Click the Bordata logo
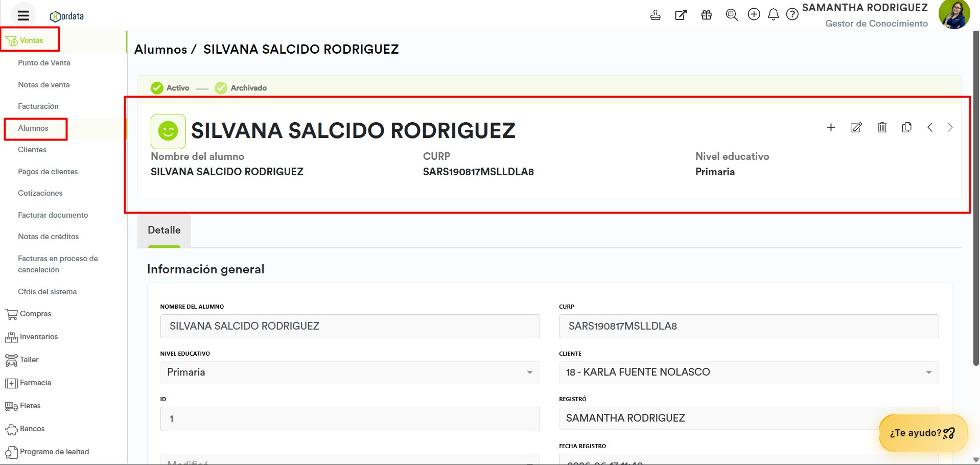Screen dimensions: 980x465 pyautogui.click(x=67, y=16)
